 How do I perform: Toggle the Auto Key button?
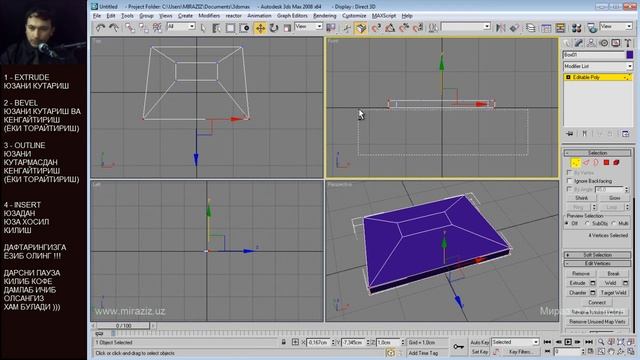tap(480, 342)
